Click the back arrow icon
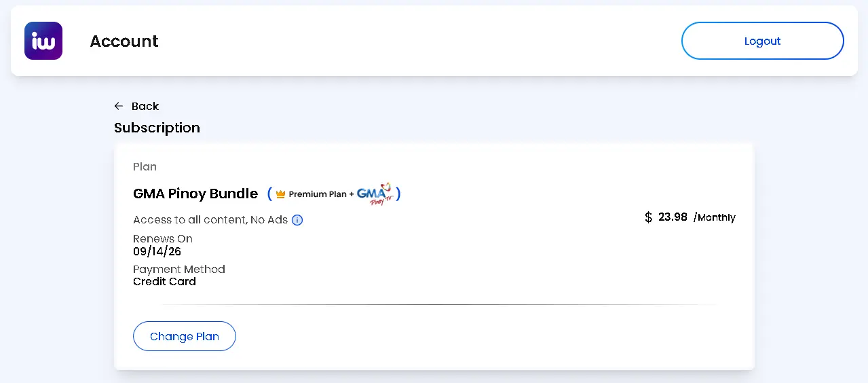The image size is (868, 383). click(x=119, y=106)
